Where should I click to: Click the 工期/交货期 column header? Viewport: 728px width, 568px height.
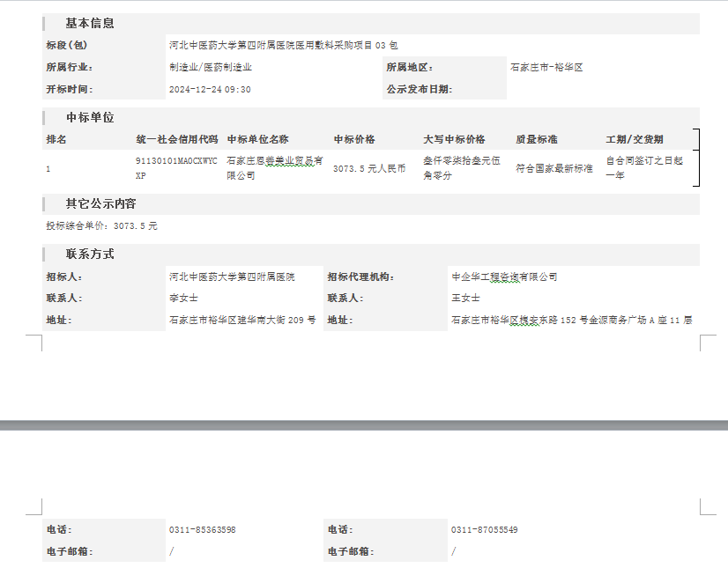635,139
